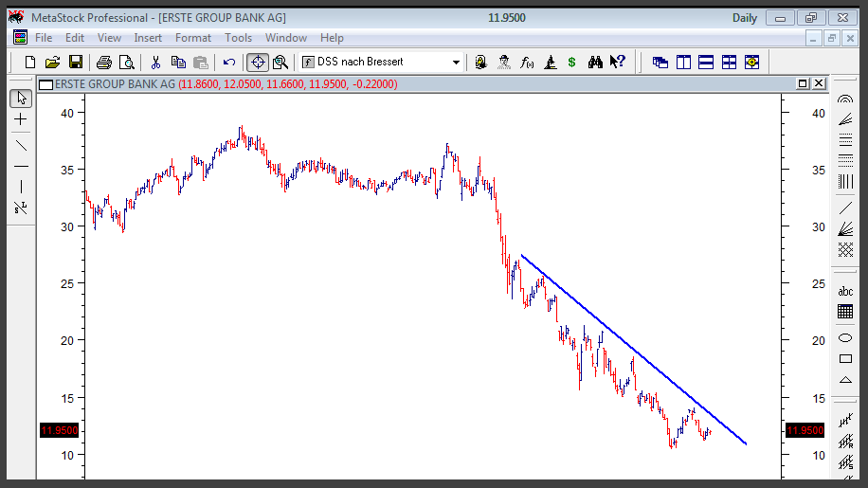The image size is (868, 488).
Task: Select the diagonal trendline tool
Action: (x=21, y=146)
